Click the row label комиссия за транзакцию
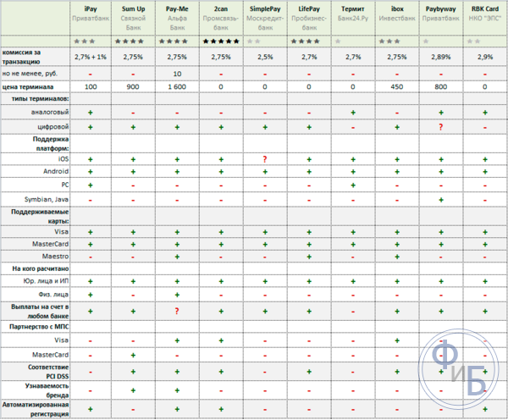This screenshot has width=508, height=420. click(x=21, y=57)
